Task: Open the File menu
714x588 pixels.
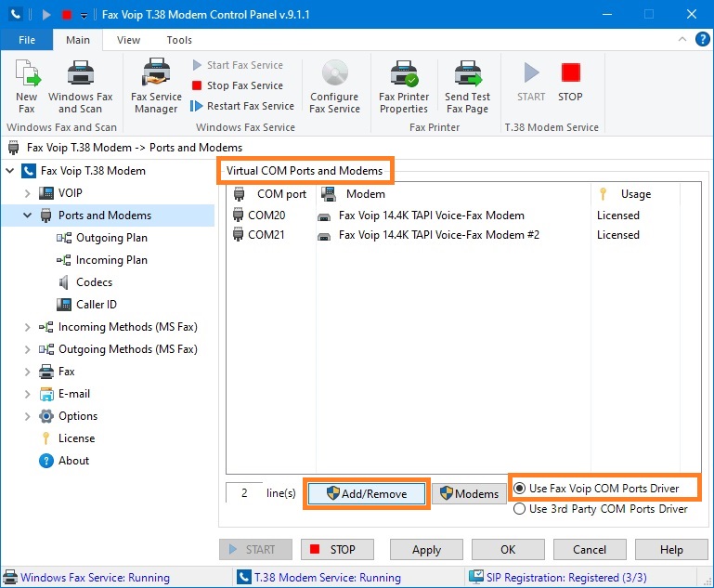Action: click(x=27, y=40)
